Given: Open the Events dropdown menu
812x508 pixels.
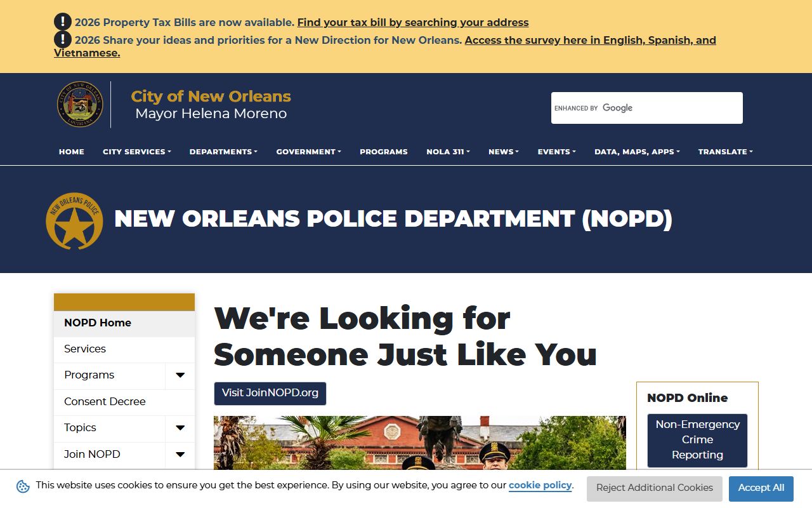Looking at the screenshot, I should click(557, 152).
